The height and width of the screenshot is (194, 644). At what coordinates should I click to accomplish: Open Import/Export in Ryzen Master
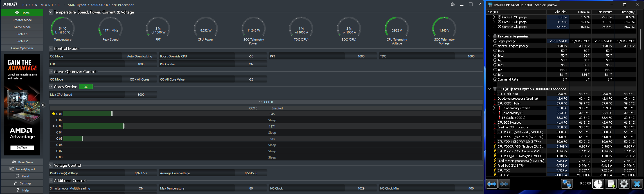click(22, 169)
